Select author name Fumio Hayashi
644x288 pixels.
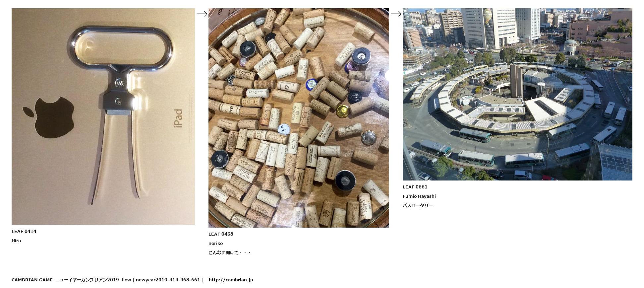pos(419,196)
